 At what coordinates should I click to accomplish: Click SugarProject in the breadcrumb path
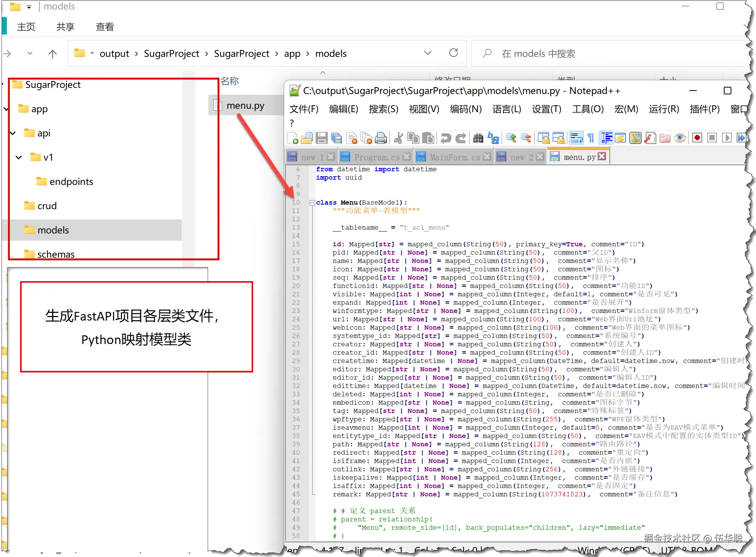(x=171, y=54)
